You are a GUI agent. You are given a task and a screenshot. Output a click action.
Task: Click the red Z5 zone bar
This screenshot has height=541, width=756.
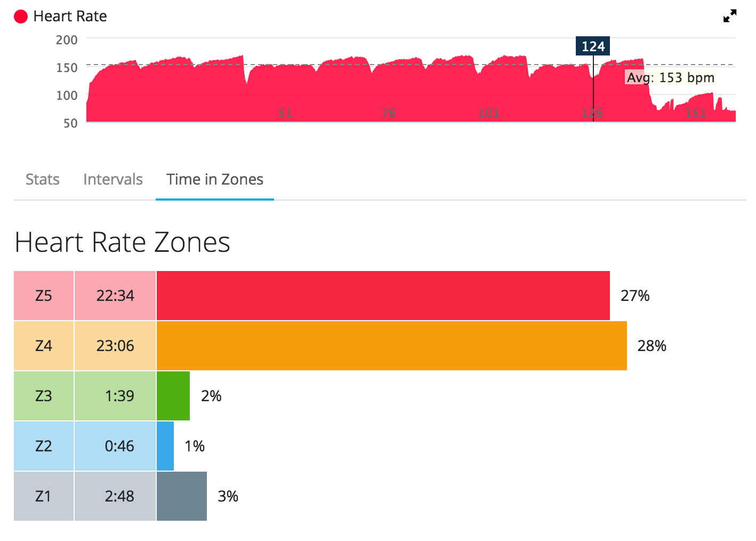383,296
